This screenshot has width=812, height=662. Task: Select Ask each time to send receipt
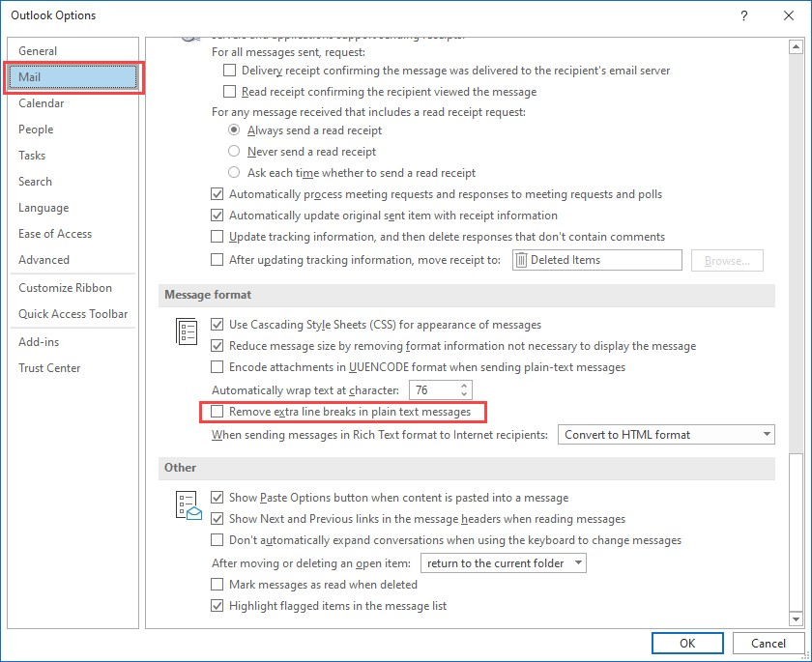[234, 172]
